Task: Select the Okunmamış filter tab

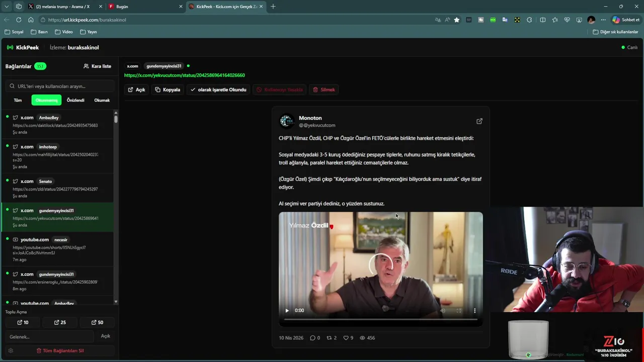Action: tap(46, 100)
